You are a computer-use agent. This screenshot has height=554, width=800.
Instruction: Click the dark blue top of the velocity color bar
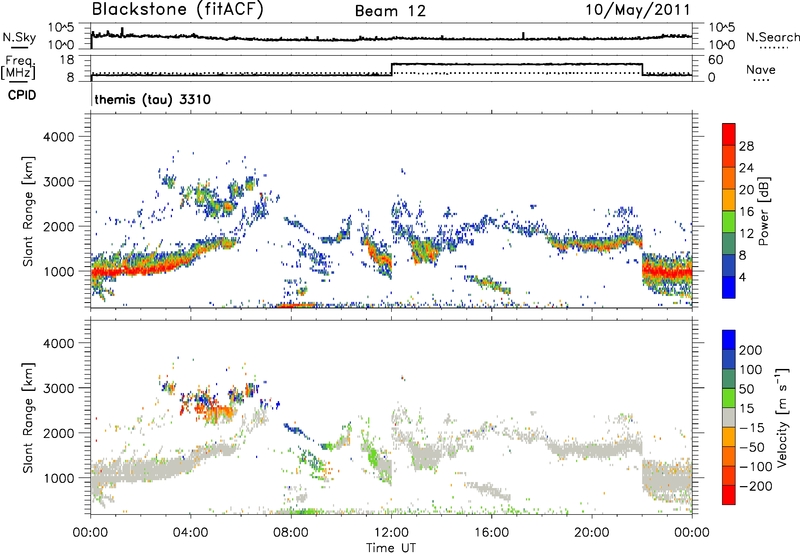(x=729, y=340)
